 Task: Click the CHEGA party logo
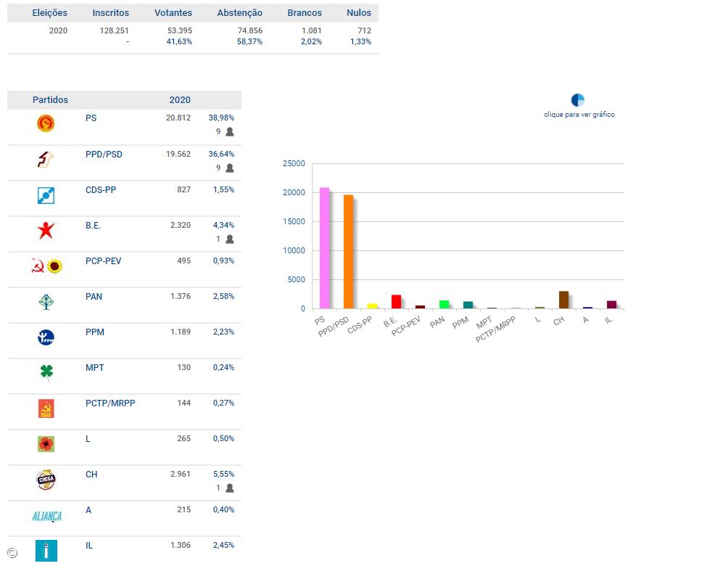[46, 480]
